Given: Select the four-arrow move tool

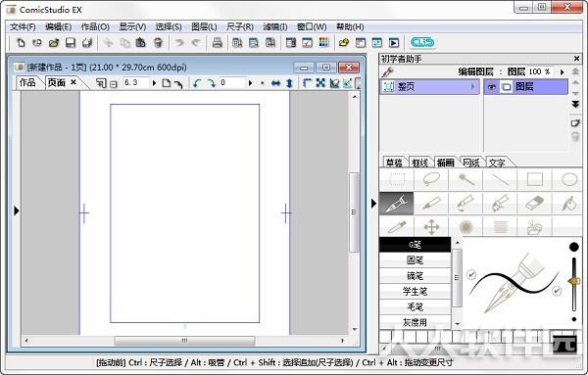Looking at the screenshot, I should pyautogui.click(x=431, y=227).
